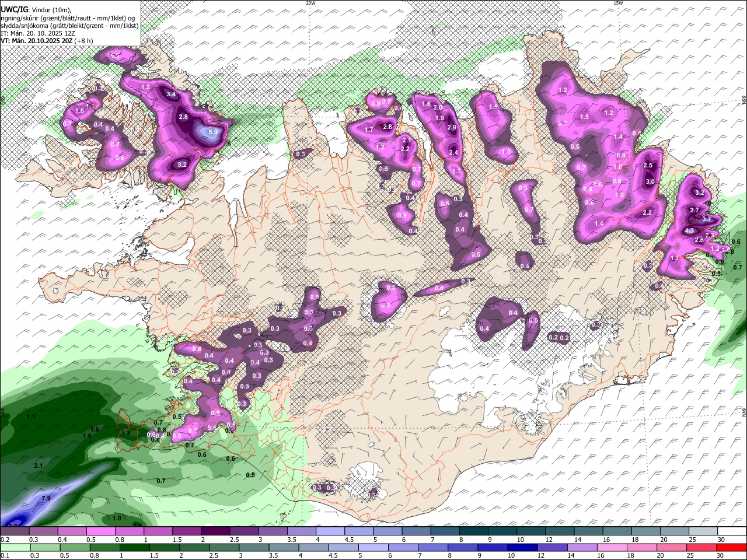Click the rigning/skúrir legend description line

click(67, 18)
